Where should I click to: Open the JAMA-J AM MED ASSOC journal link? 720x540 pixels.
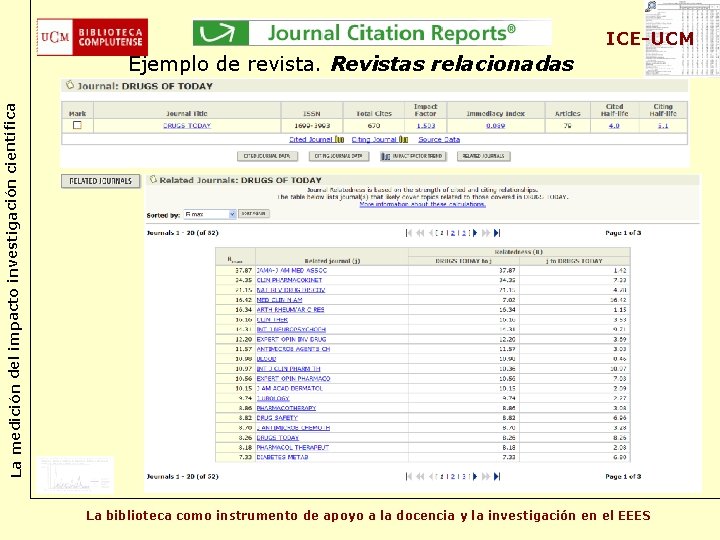click(292, 270)
